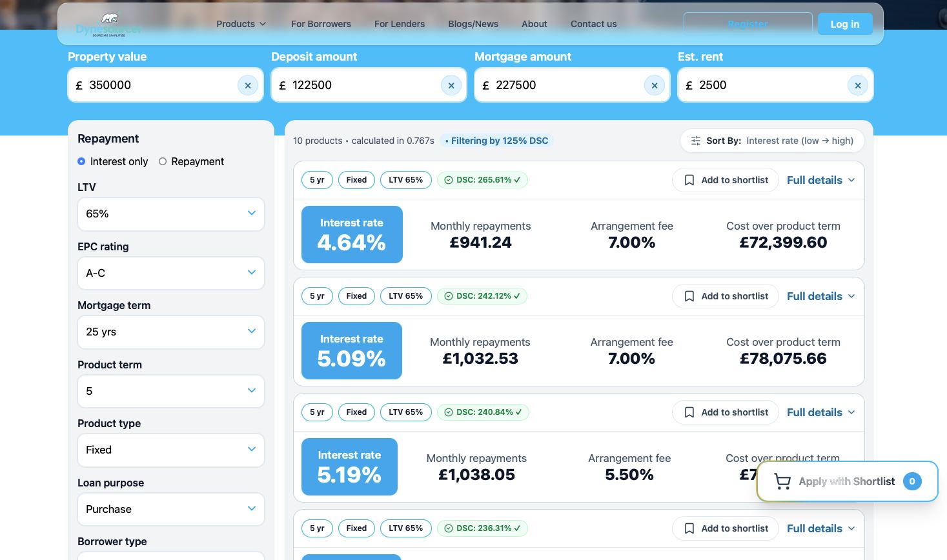Go to For Borrowers page
This screenshot has height=560, width=947.
[321, 24]
